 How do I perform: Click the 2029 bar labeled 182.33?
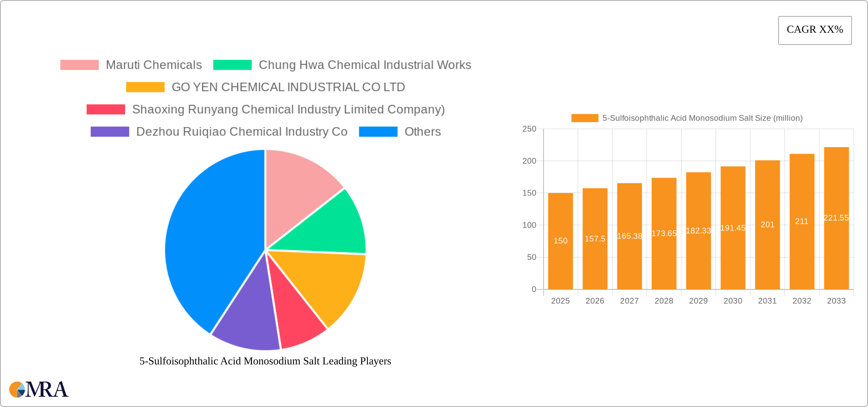[x=699, y=231]
